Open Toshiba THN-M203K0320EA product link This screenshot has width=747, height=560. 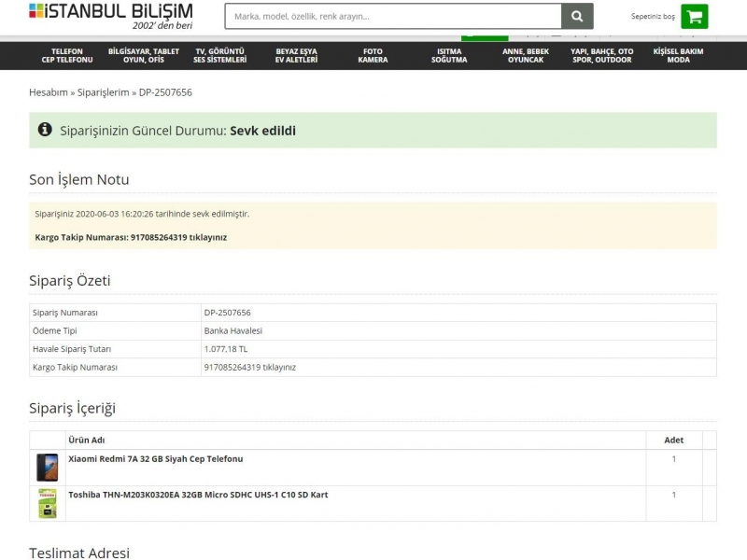pyautogui.click(x=198, y=495)
